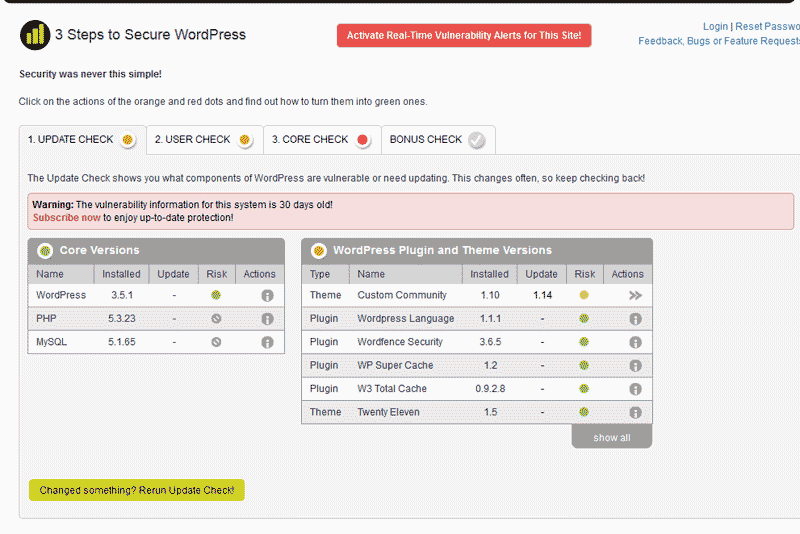The image size is (800, 534).
Task: Click the info action icon for PHP
Action: [267, 319]
